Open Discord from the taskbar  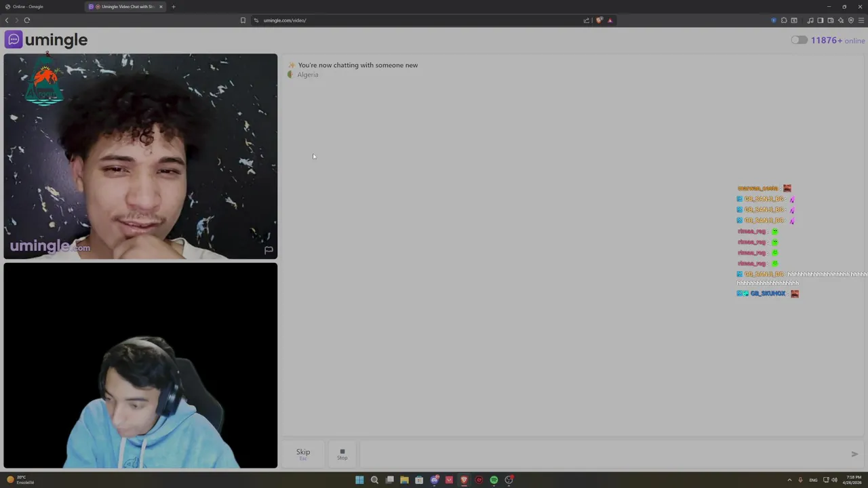435,480
